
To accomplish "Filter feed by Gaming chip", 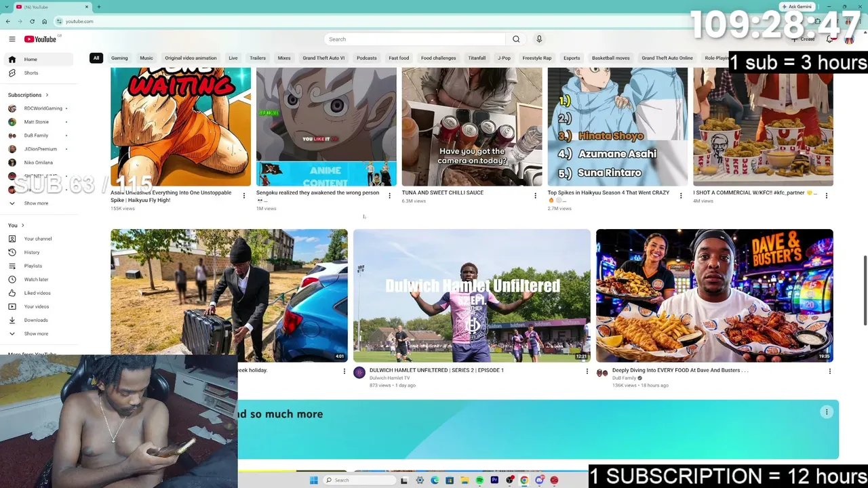I will pos(119,58).
